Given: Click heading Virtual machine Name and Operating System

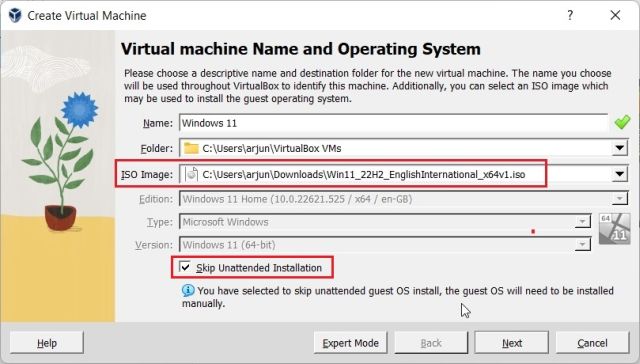Looking at the screenshot, I should click(301, 49).
